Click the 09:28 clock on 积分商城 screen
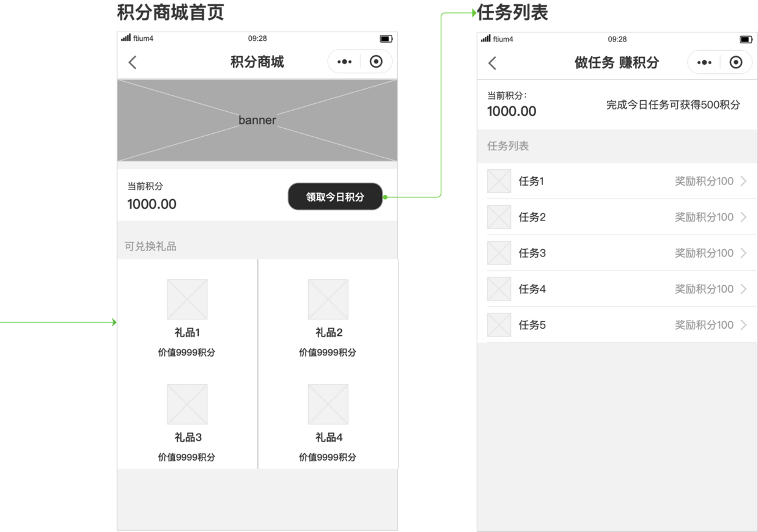This screenshot has height=532, width=758. click(257, 38)
